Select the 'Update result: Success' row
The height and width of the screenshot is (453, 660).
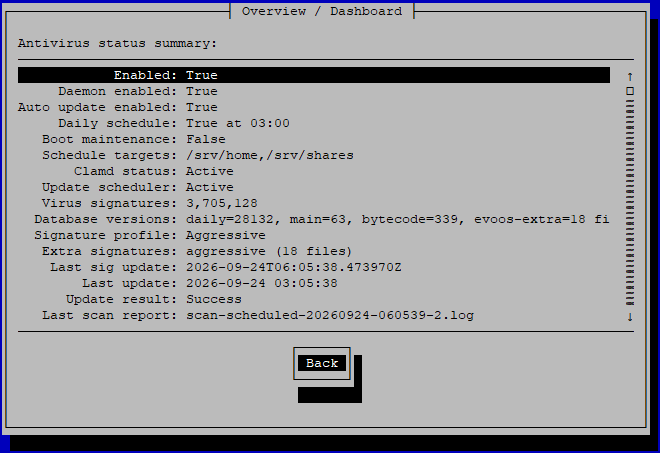coord(314,299)
